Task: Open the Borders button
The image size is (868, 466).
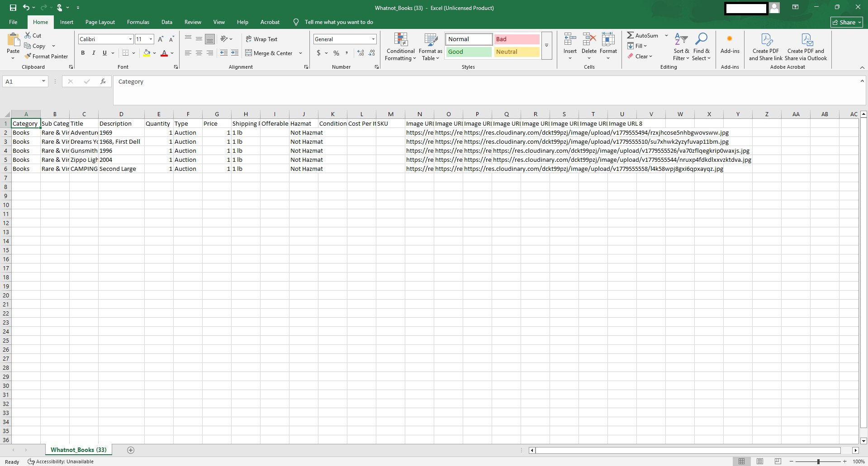Action: click(126, 53)
